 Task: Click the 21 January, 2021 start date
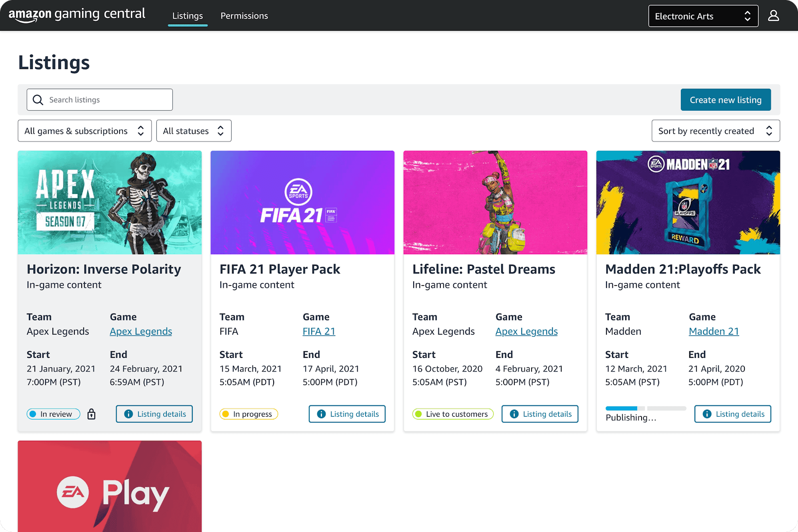point(61,369)
